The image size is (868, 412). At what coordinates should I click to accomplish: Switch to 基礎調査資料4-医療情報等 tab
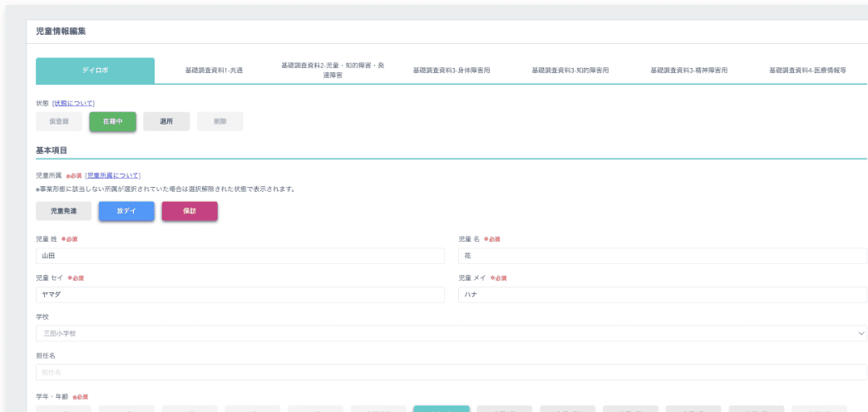point(807,71)
